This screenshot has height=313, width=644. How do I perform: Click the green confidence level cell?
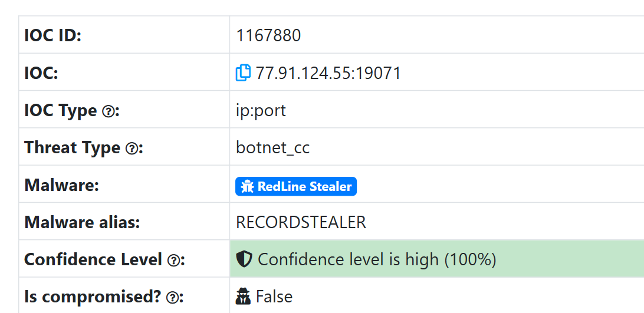point(531,259)
